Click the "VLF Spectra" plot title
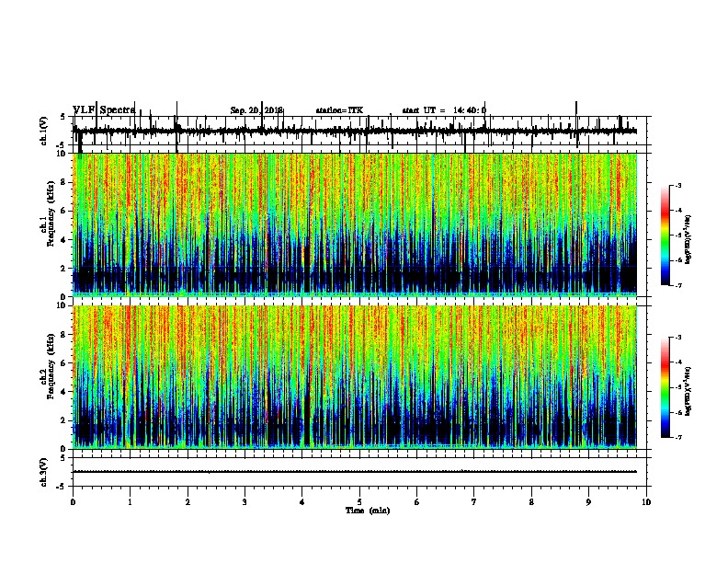Image resolution: width=728 pixels, height=563 pixels. point(104,110)
